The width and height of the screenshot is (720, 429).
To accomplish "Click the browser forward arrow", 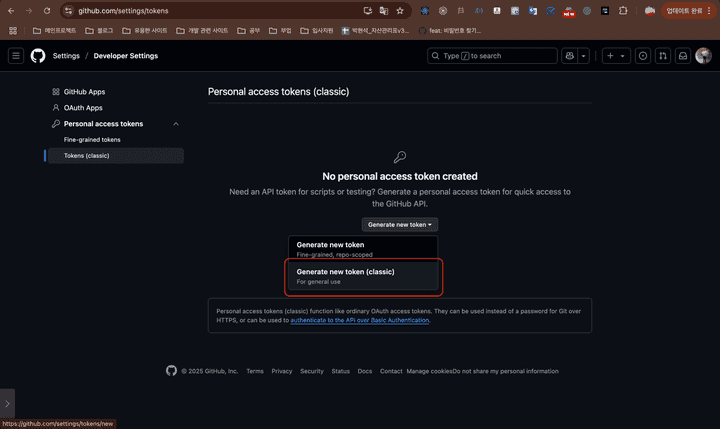I will [29, 11].
